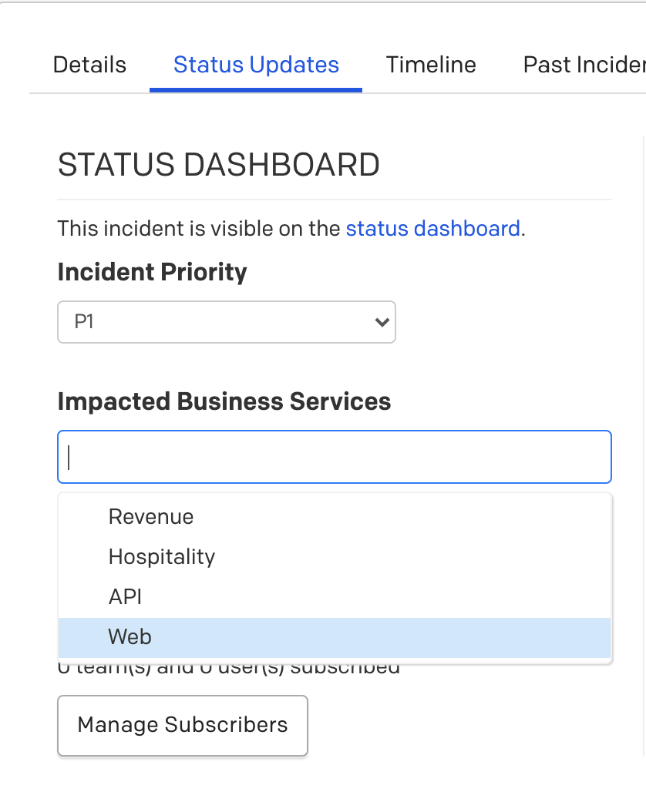Viewport: 646px width, 812px height.
Task: Click the teams and users subscribed text
Action: [x=228, y=669]
